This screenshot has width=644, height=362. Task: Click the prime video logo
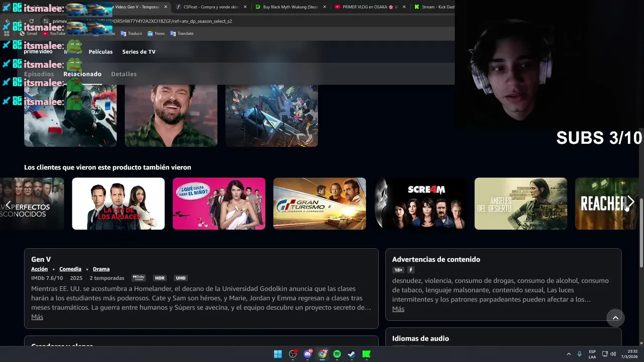pyautogui.click(x=38, y=52)
